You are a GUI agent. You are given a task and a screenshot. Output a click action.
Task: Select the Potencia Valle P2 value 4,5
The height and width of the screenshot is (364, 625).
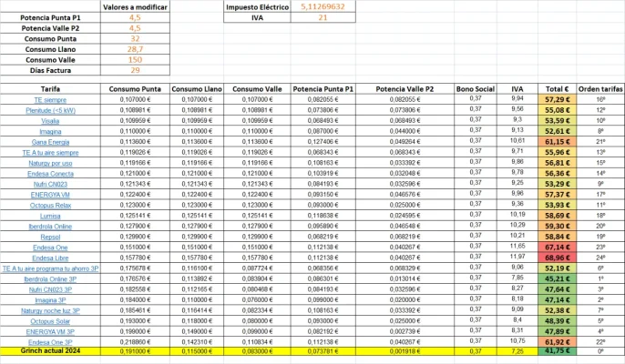pyautogui.click(x=135, y=28)
